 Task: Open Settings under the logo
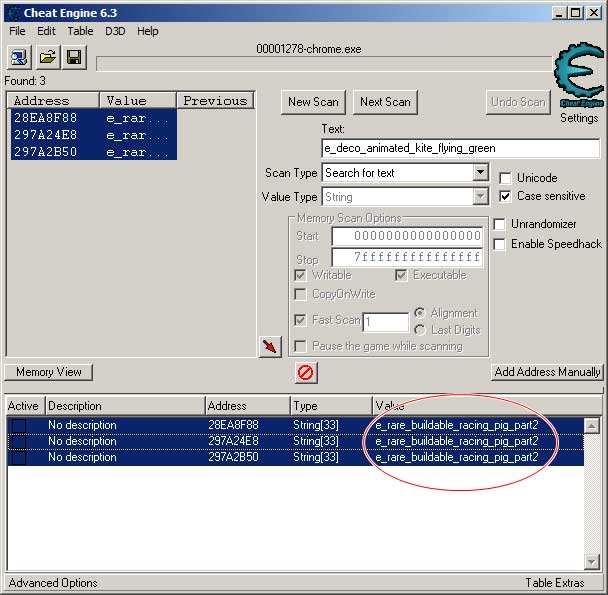(x=579, y=118)
